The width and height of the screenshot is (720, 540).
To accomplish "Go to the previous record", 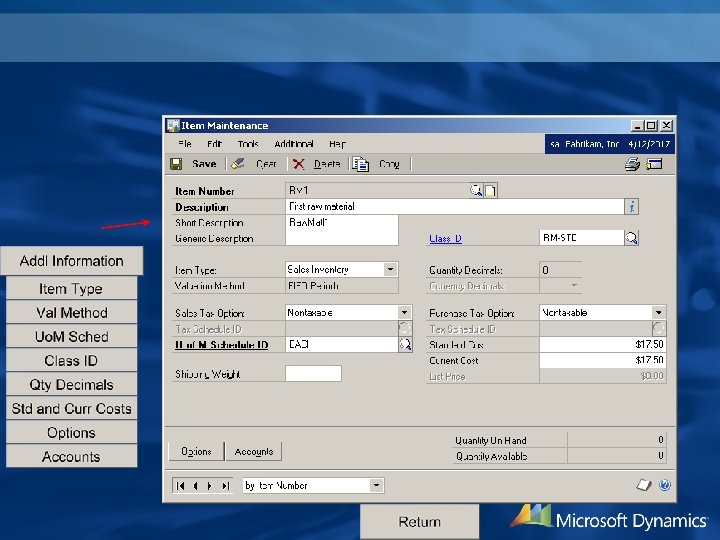I will [x=196, y=485].
